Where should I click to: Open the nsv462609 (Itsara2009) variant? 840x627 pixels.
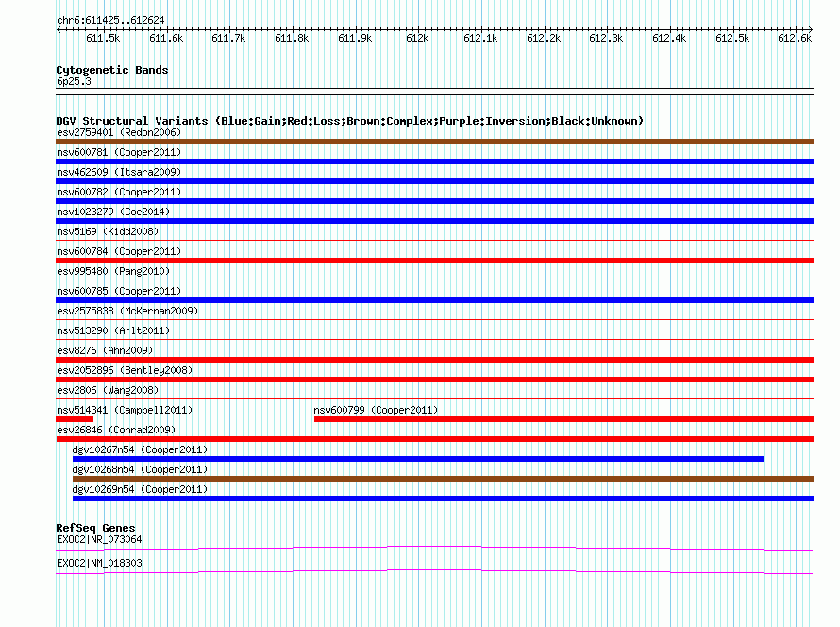[119, 172]
